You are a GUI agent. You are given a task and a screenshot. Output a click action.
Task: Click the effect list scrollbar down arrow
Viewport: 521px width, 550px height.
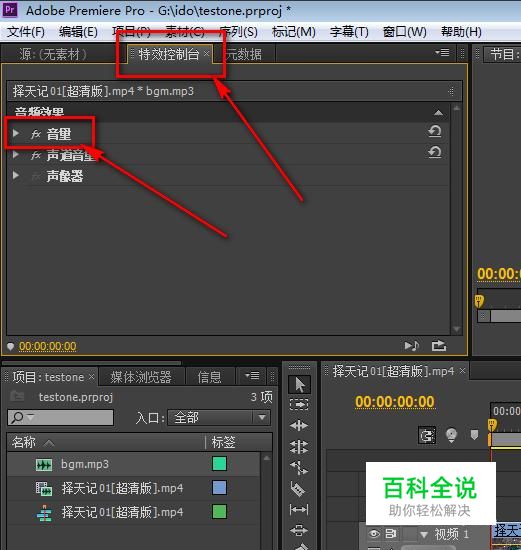click(456, 329)
